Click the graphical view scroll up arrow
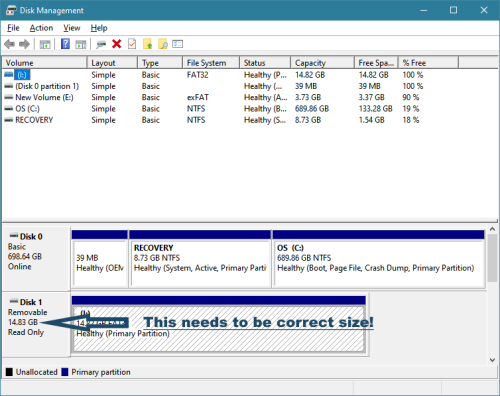 pos(492,229)
